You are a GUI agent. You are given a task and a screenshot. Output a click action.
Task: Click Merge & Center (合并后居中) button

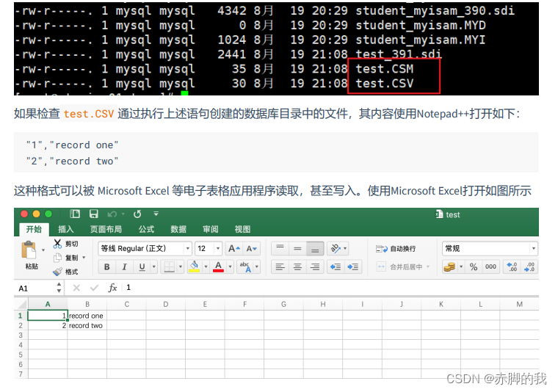point(399,266)
